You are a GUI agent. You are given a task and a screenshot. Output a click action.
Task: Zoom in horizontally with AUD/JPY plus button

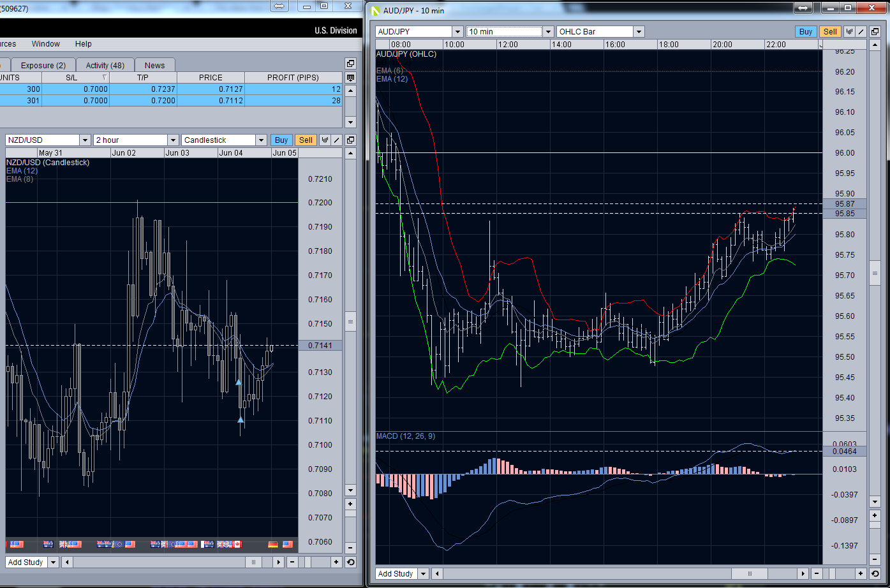[861, 573]
